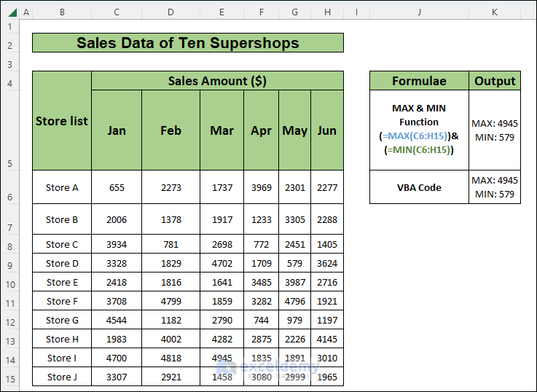Click the 'Output' header cell
Screen dimensions: 537x392
point(495,81)
